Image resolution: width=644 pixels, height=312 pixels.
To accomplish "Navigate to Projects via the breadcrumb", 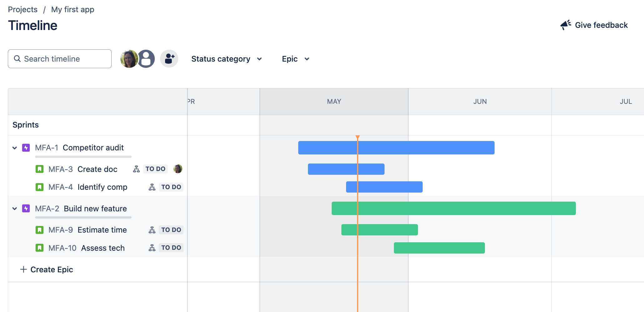I will 23,9.
